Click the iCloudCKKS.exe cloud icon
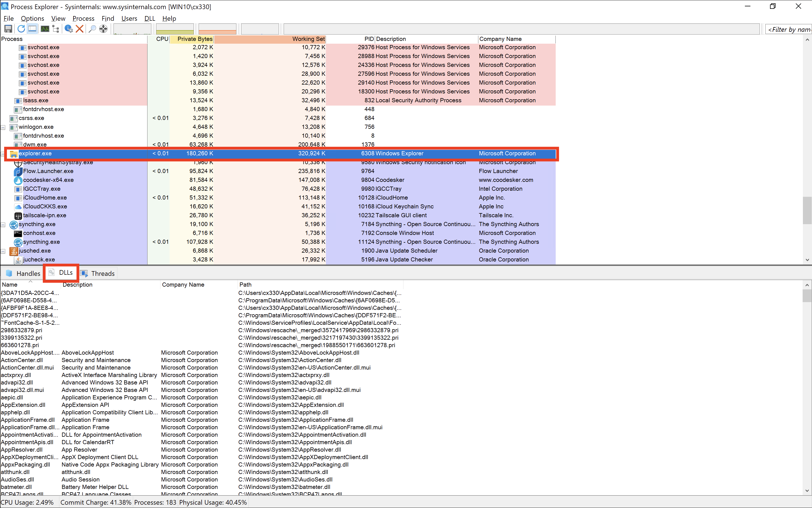 click(x=18, y=207)
